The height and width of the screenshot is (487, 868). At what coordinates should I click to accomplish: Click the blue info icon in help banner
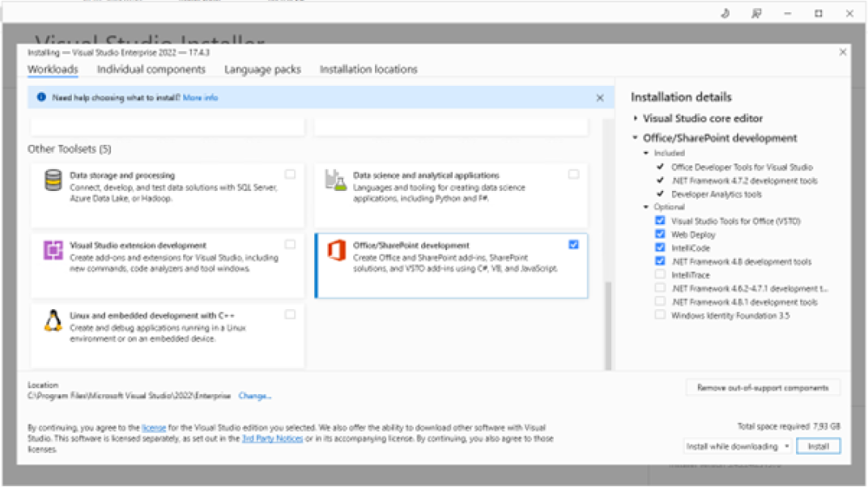pos(41,98)
